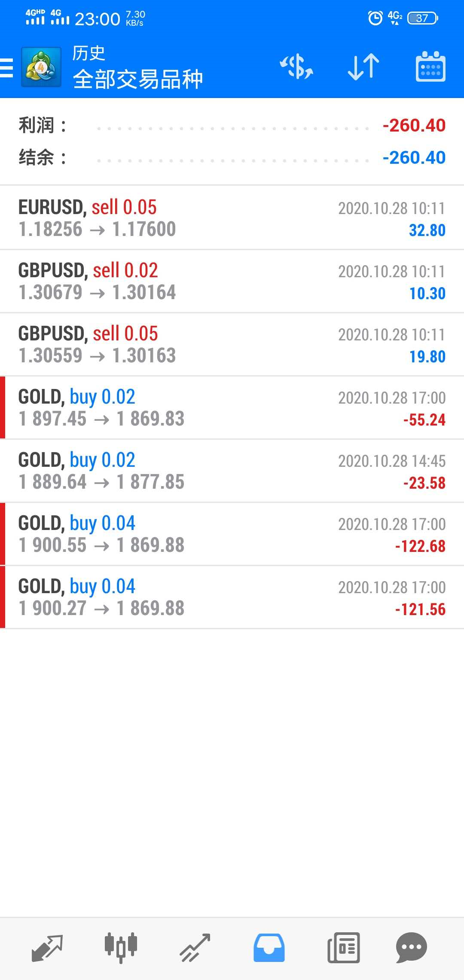Select the History inbox tab
The image size is (464, 980).
click(x=269, y=947)
